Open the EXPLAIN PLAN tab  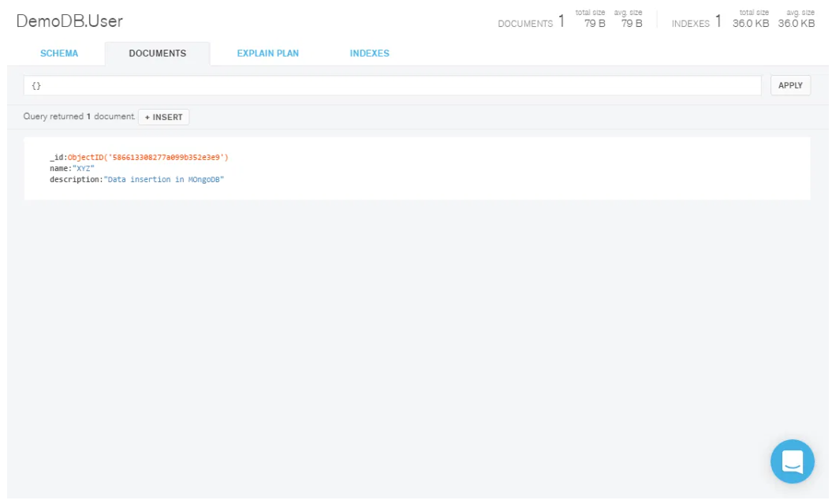pos(268,54)
